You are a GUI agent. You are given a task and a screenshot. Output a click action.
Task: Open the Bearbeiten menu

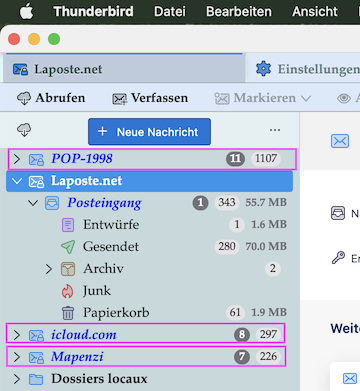pyautogui.click(x=239, y=12)
